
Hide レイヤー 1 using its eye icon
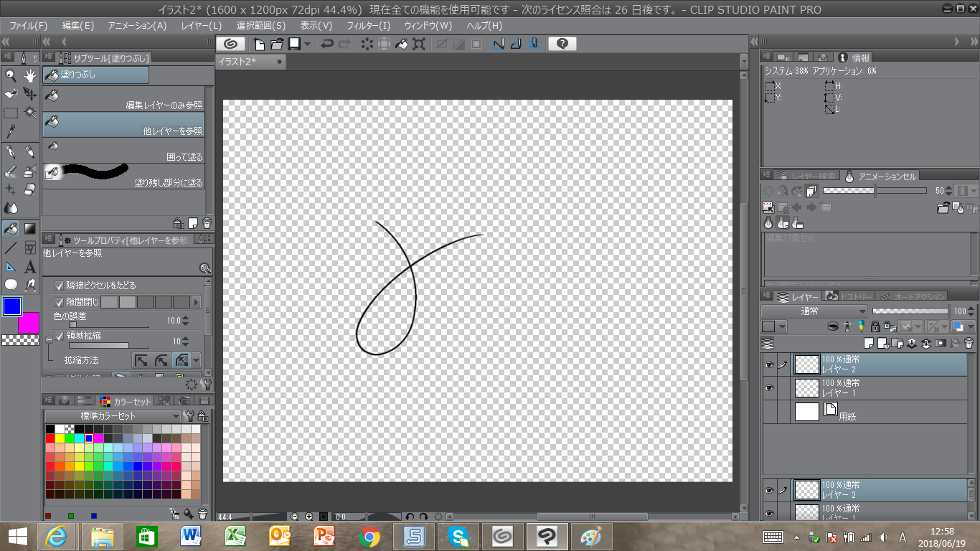tap(769, 388)
